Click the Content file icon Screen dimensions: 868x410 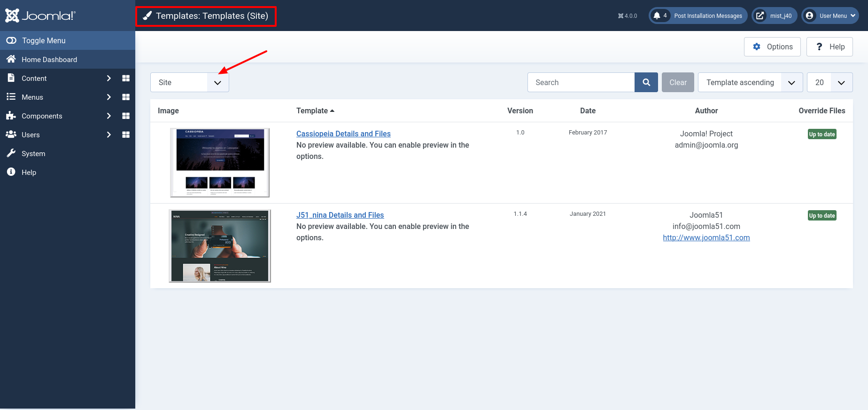(11, 78)
